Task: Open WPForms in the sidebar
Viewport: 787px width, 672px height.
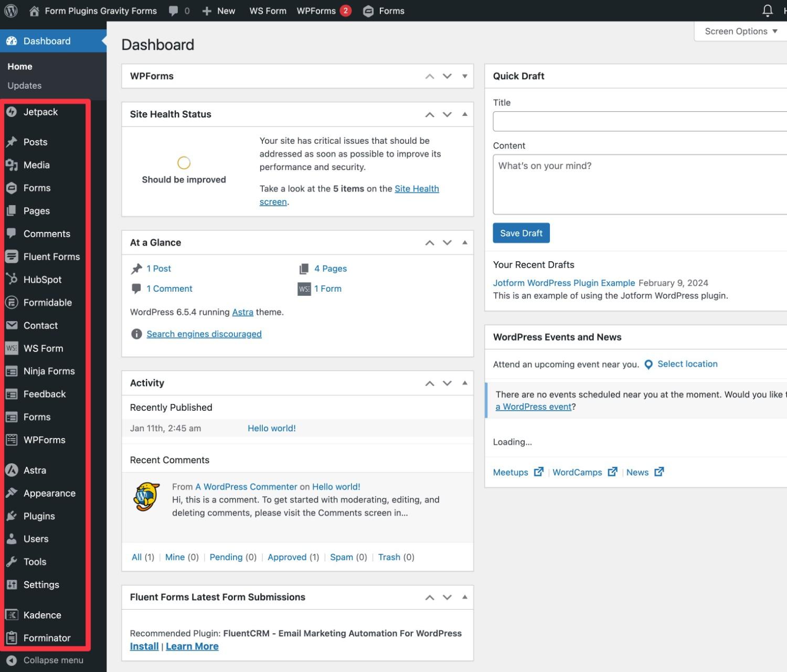Action: coord(45,440)
